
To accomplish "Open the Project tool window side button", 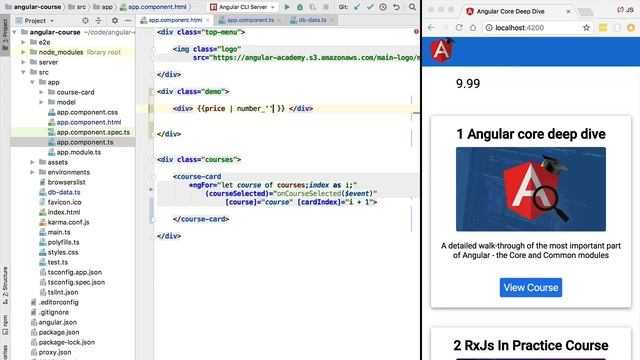I will (x=5, y=35).
